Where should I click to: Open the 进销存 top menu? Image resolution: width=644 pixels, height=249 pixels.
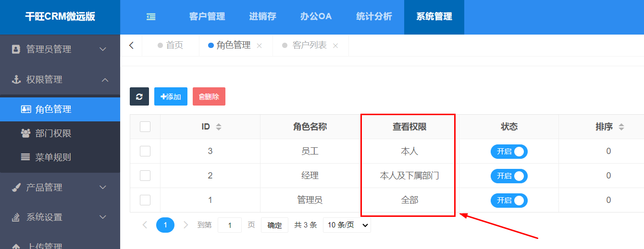pyautogui.click(x=262, y=17)
